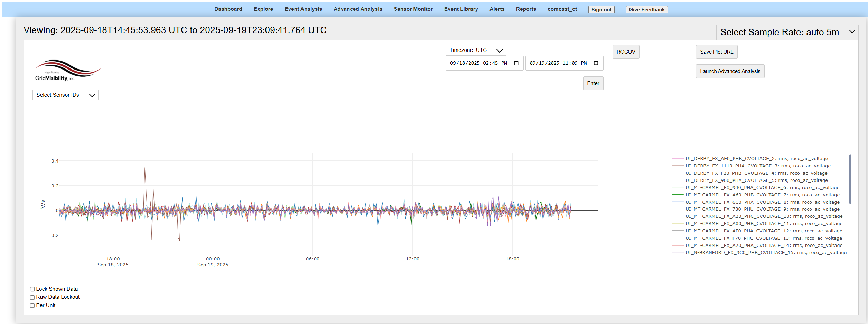868x324 pixels.
Task: Toggle UI_MT-CARMEL_FX_730_PHU_CVOLTAGE_9 legend trace
Action: pos(762,209)
